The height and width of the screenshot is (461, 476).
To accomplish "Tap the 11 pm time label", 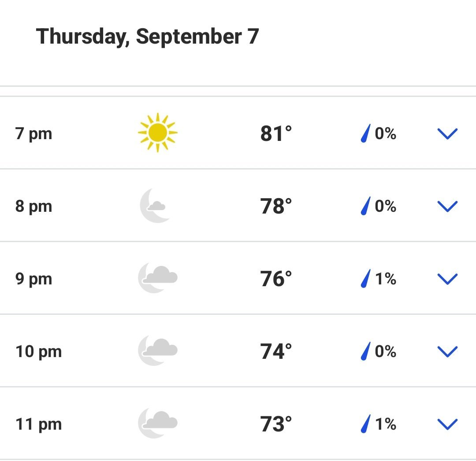I will coord(39,424).
